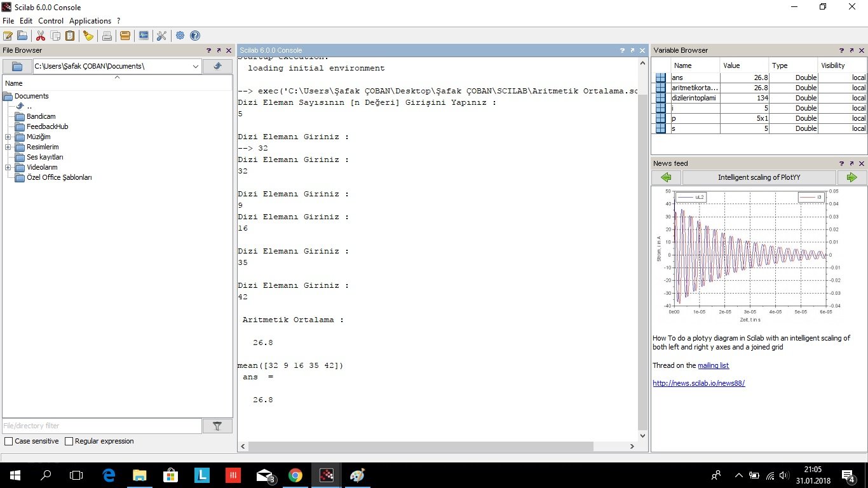
Task: Undock the File Browser panel
Action: 219,50
